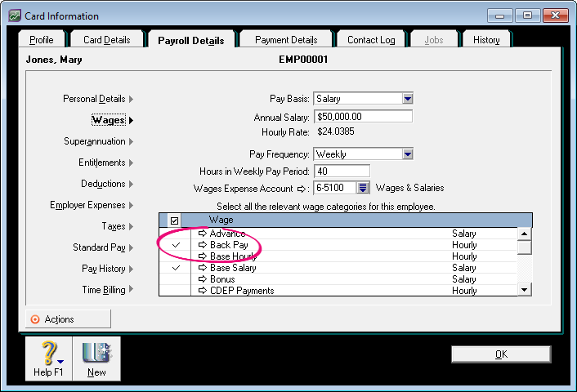Click the zoom arrow beside Base Salary
This screenshot has height=392, width=577.
pos(202,268)
